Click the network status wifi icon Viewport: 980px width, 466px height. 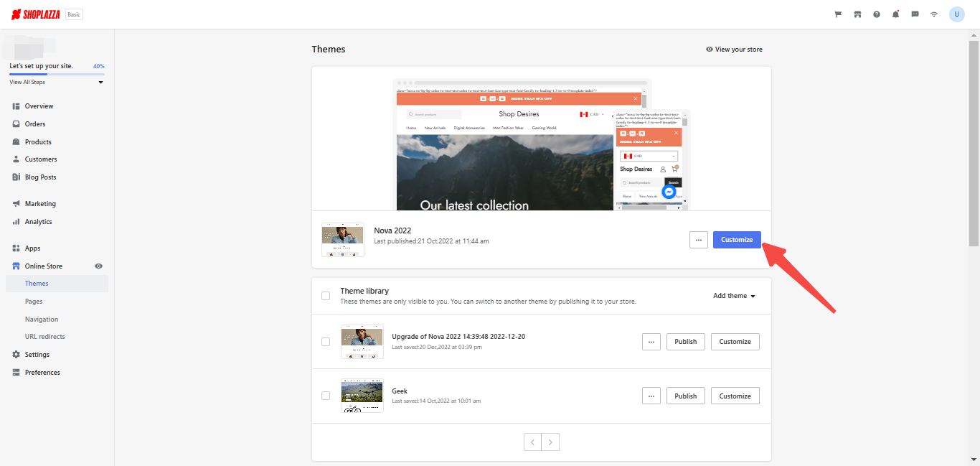934,14
